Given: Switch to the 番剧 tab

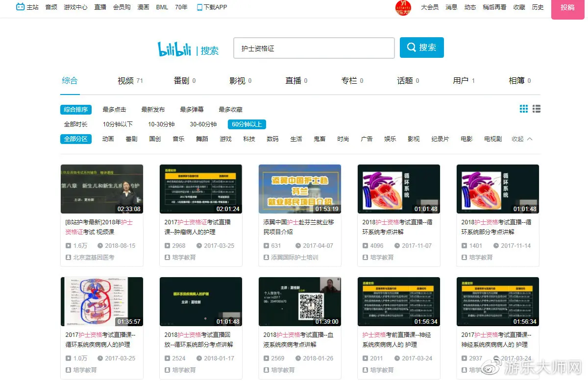Looking at the screenshot, I should coord(185,81).
